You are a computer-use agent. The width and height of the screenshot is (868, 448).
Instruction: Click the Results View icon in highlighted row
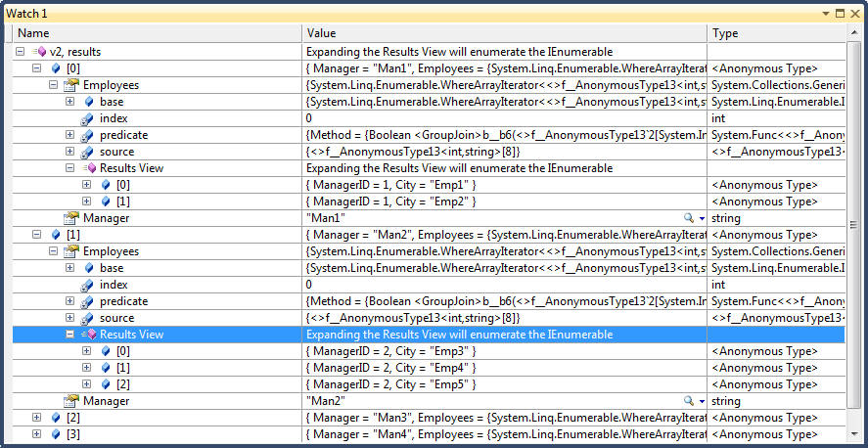89,335
